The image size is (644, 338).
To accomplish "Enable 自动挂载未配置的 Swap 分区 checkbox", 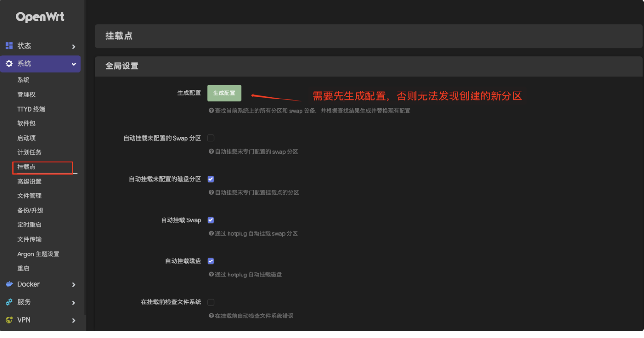I will (210, 138).
